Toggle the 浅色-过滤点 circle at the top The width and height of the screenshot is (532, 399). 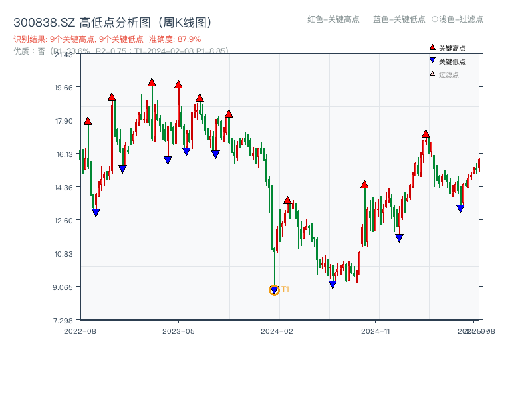(x=435, y=19)
